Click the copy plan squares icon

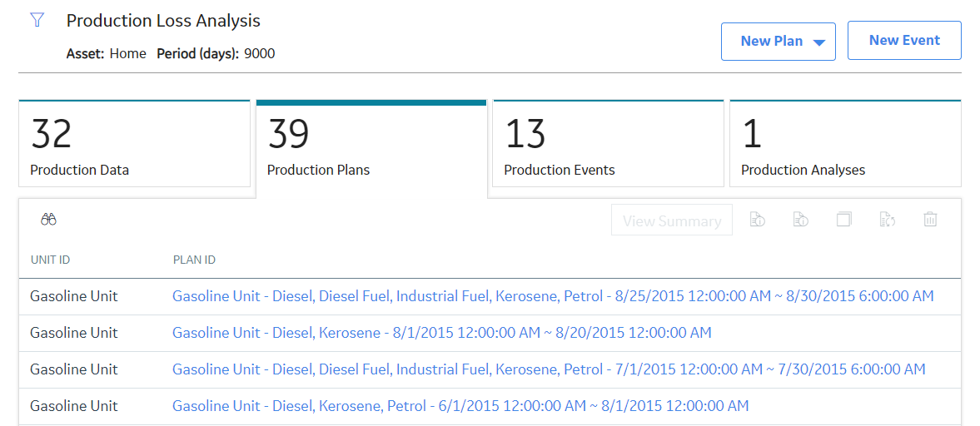pos(843,220)
